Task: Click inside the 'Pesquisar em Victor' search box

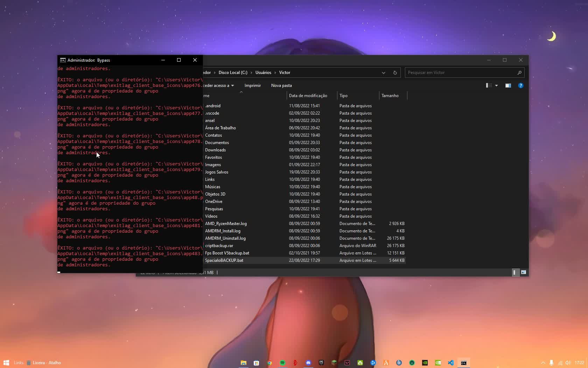Action: [455, 73]
